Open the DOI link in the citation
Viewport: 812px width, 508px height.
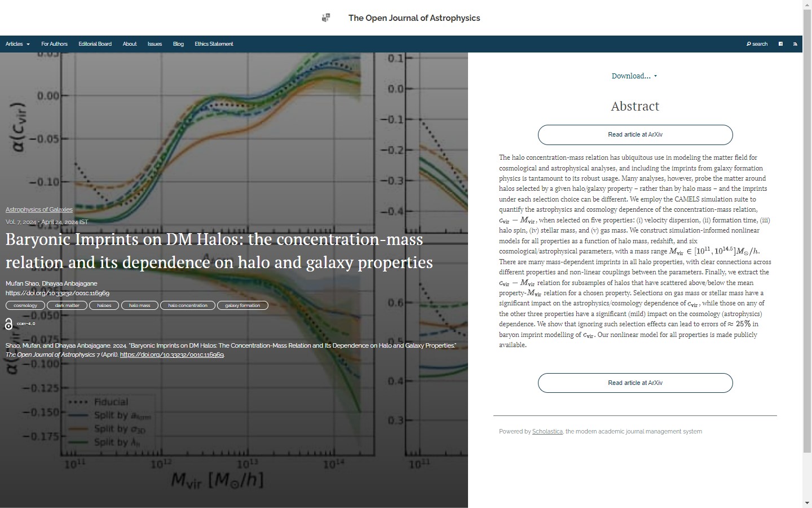coord(172,355)
